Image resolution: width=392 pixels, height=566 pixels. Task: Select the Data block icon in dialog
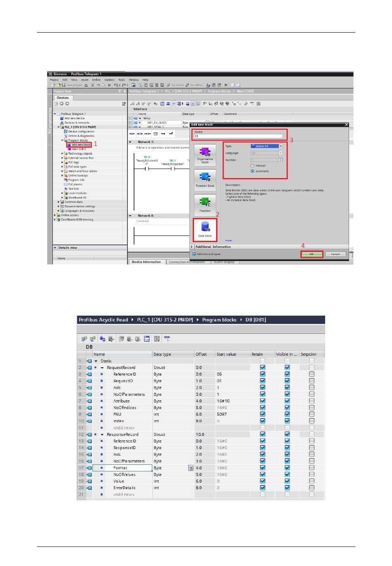coord(205,229)
